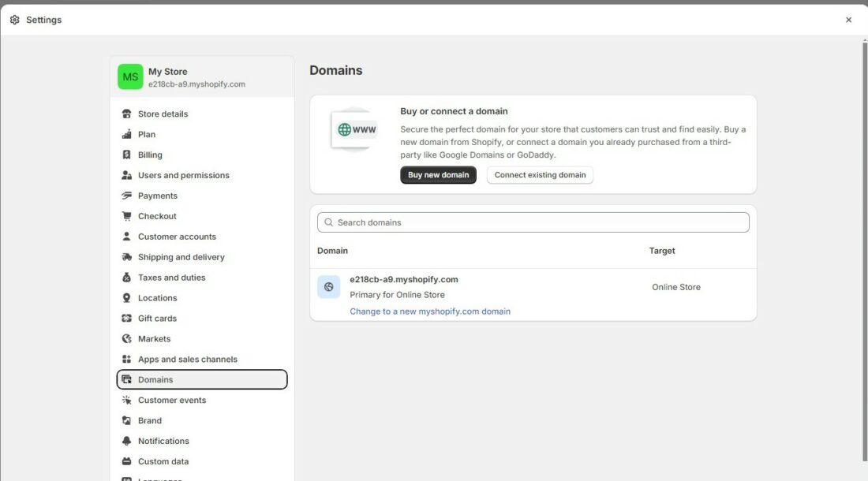The width and height of the screenshot is (868, 481).
Task: Select the domain icon beside e218cb-a9.myshopify.com
Action: [x=328, y=286]
